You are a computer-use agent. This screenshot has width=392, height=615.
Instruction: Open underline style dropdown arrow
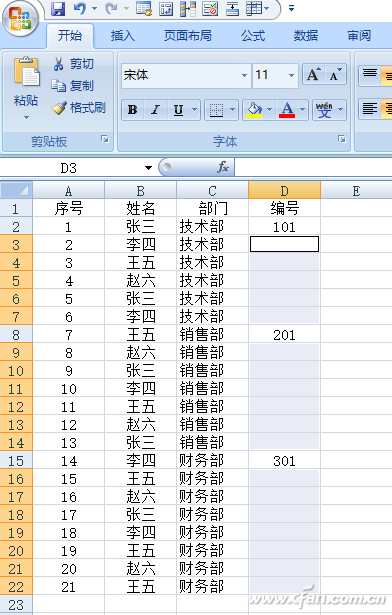pos(194,110)
